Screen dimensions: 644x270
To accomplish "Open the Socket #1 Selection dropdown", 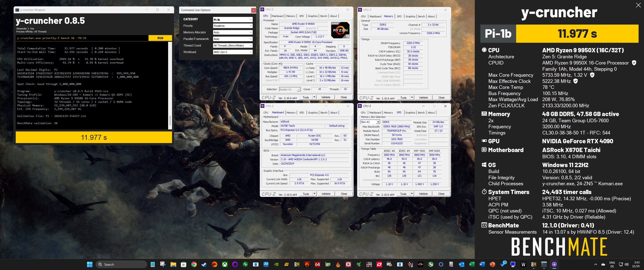I will tap(290, 89).
